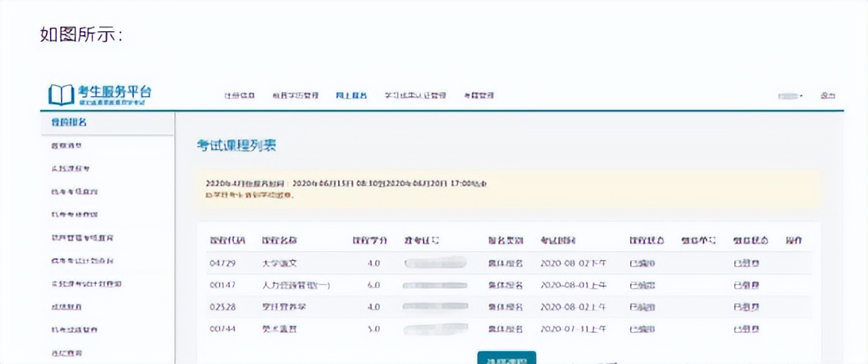Click the course code 04729
The height and width of the screenshot is (364, 868).
click(222, 263)
